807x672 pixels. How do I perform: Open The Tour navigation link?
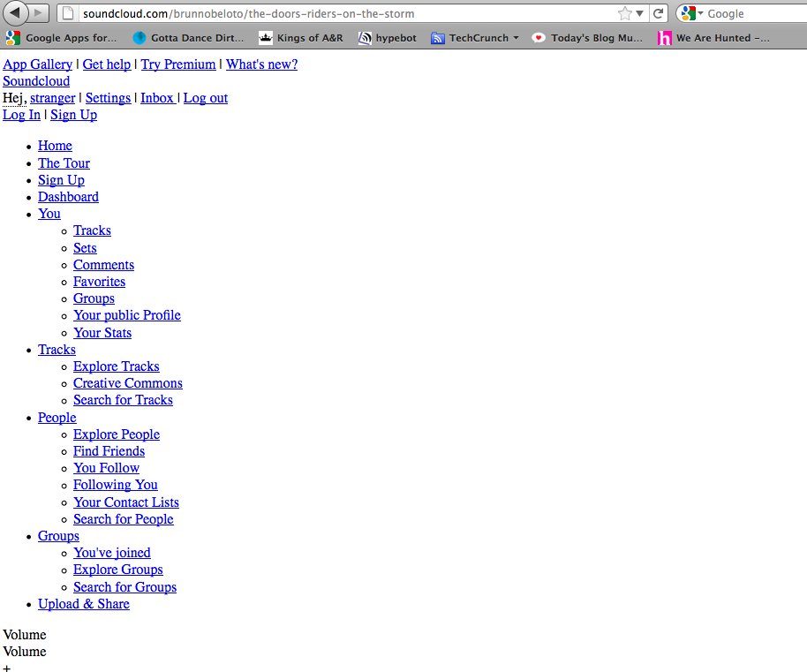[64, 163]
